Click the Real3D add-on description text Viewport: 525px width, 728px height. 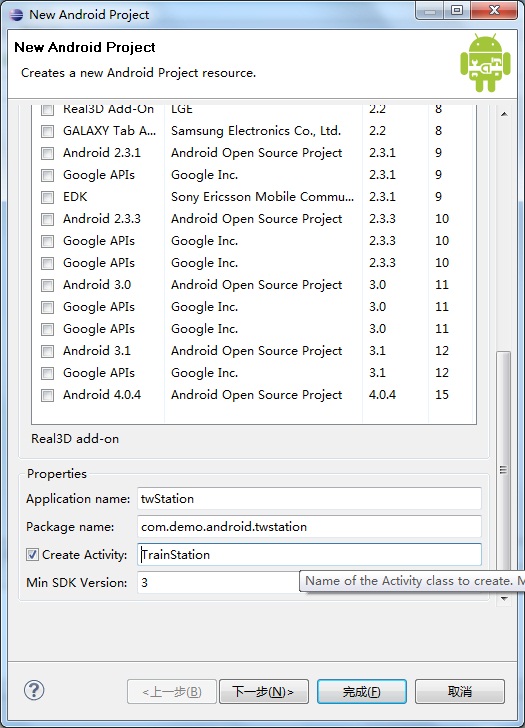[75, 439]
